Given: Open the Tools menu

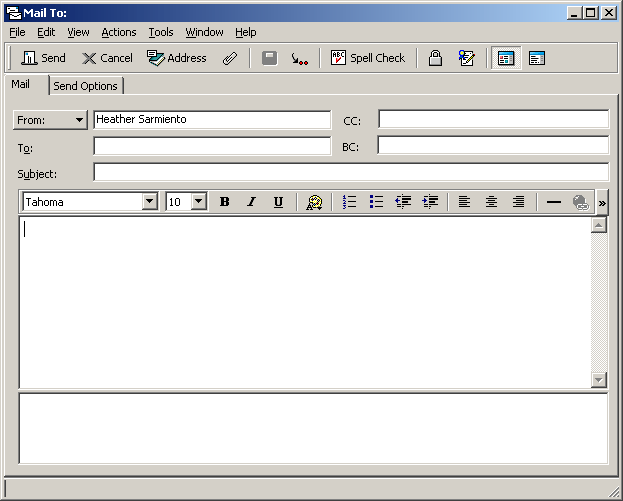Looking at the screenshot, I should click(161, 32).
